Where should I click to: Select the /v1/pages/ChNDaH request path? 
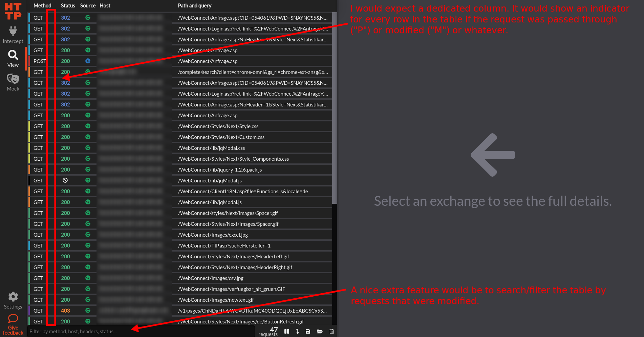[252, 311]
